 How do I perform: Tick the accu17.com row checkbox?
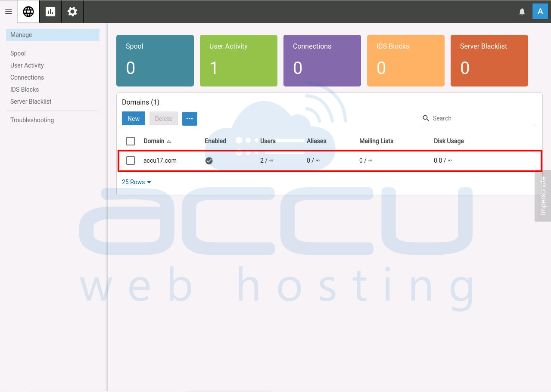(x=131, y=161)
